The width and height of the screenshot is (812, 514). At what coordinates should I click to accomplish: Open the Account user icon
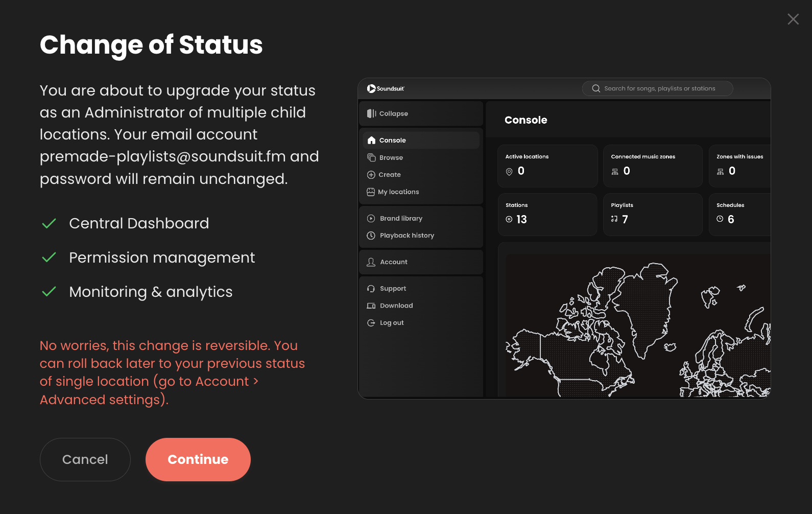click(x=371, y=262)
